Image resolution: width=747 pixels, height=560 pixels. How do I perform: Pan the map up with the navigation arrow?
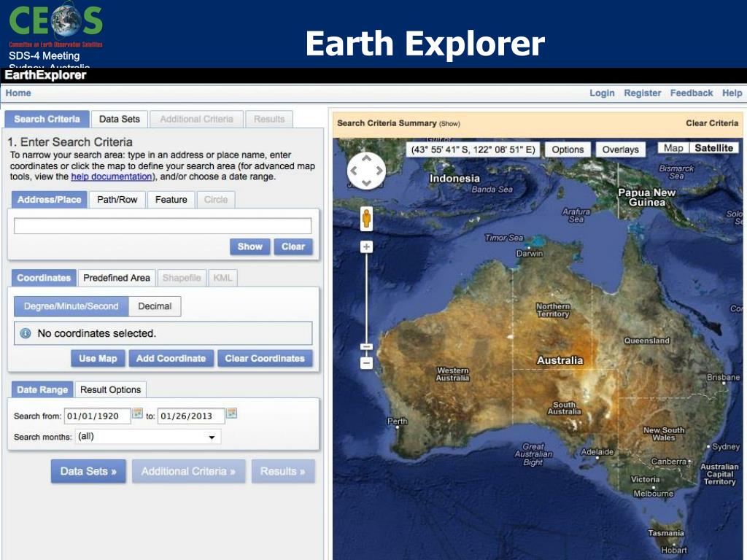pyautogui.click(x=366, y=158)
